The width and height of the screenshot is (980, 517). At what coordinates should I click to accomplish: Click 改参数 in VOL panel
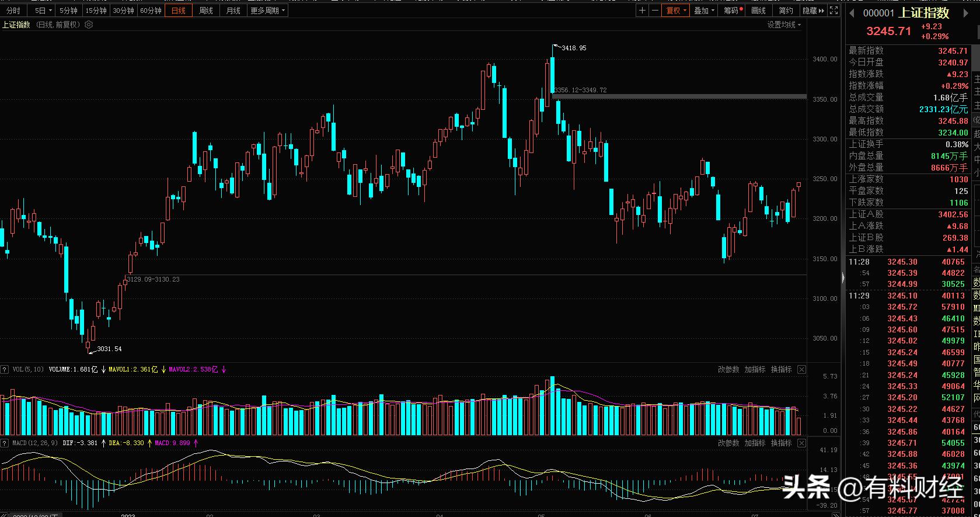click(728, 369)
